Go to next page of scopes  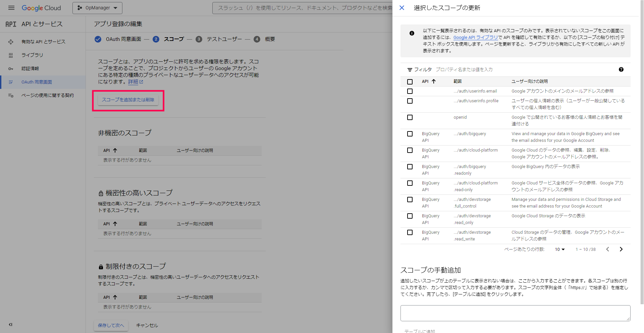coord(621,249)
